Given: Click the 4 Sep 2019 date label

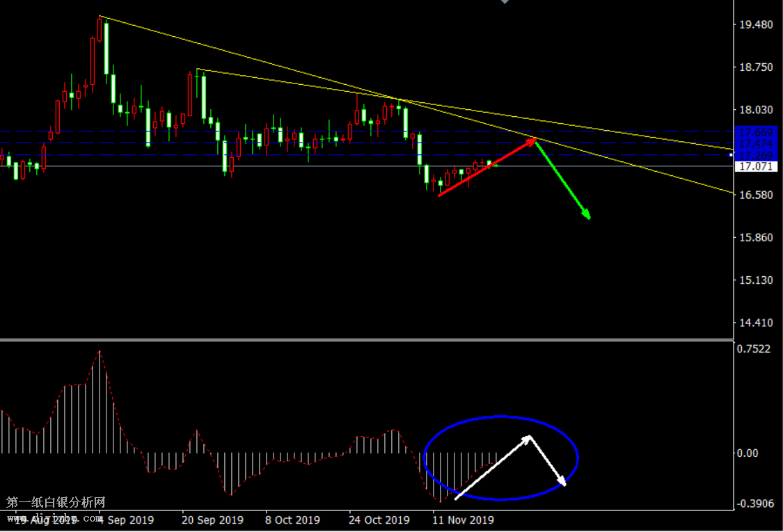Looking at the screenshot, I should [x=125, y=520].
